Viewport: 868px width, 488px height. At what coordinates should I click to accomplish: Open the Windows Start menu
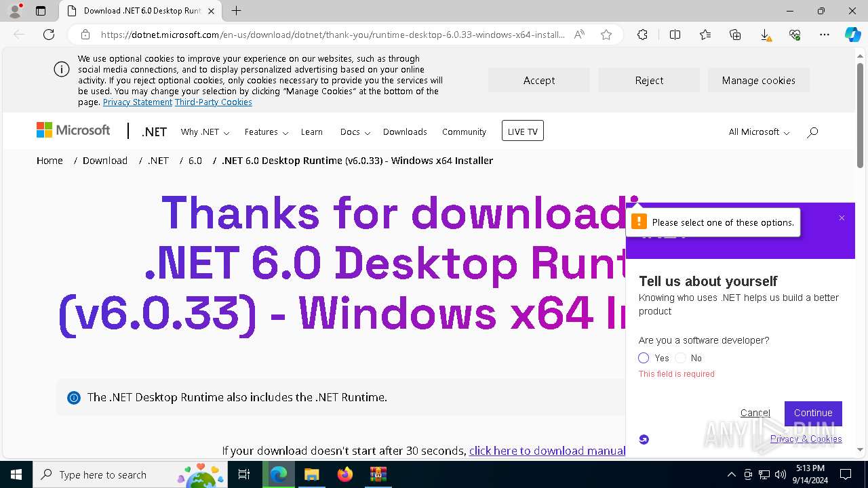pos(16,474)
